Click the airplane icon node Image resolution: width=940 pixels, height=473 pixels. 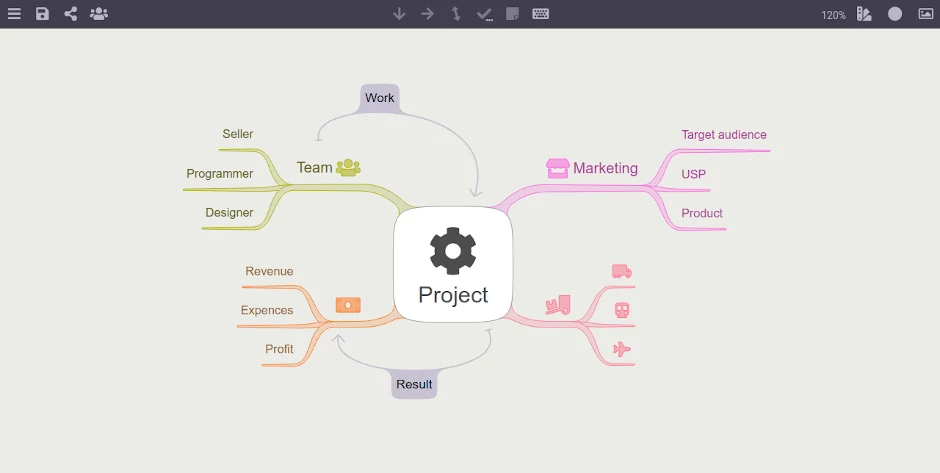[x=622, y=349]
